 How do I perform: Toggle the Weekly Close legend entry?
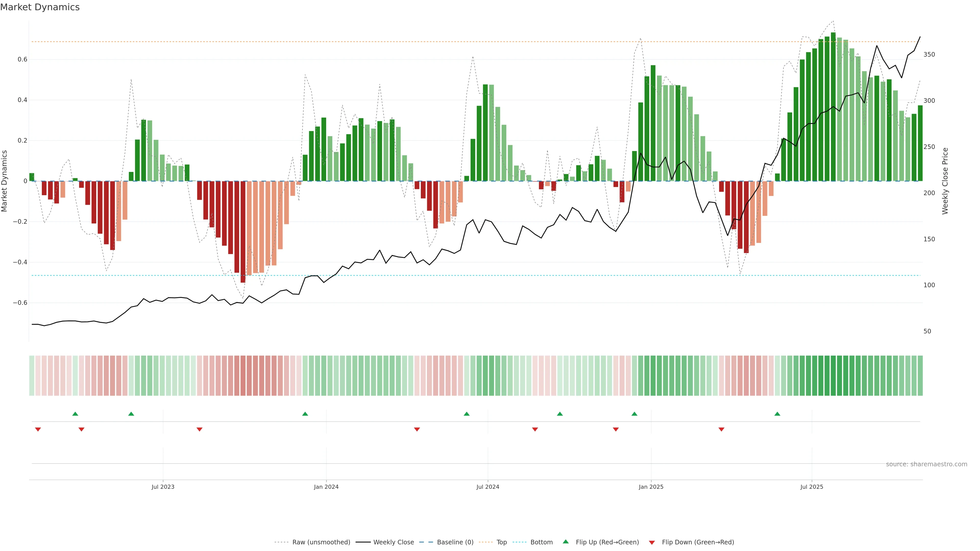coord(393,542)
